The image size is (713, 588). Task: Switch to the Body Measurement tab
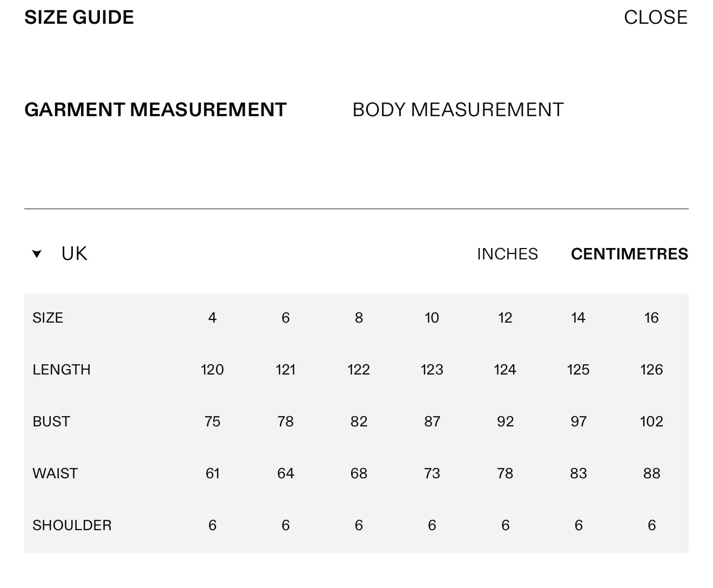point(458,110)
